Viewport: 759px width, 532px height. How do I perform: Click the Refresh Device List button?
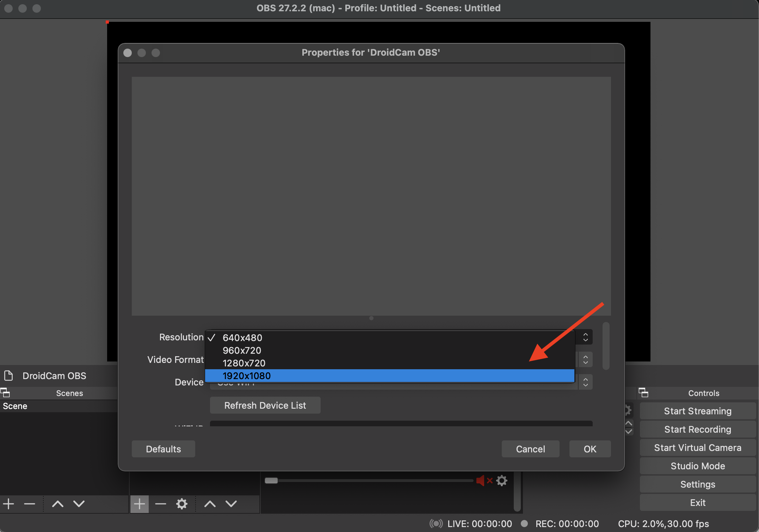click(265, 405)
